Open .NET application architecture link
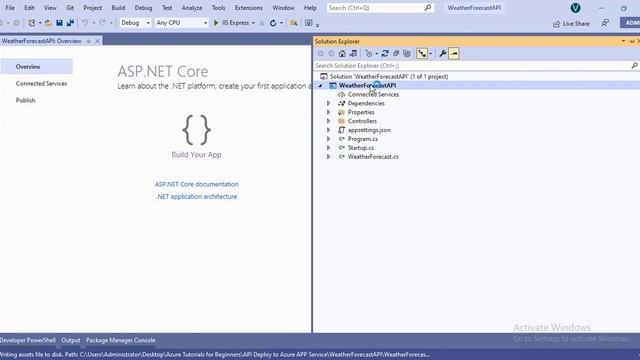The image size is (640, 360). pos(196,197)
